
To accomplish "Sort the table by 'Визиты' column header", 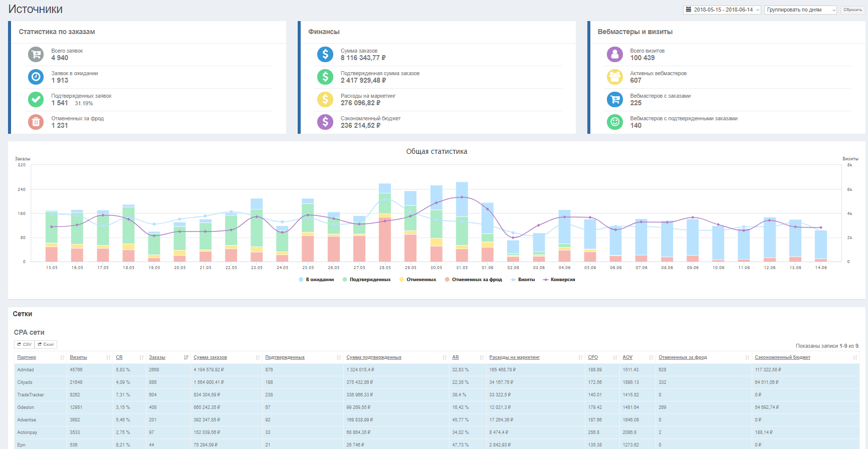I will pos(78,357).
